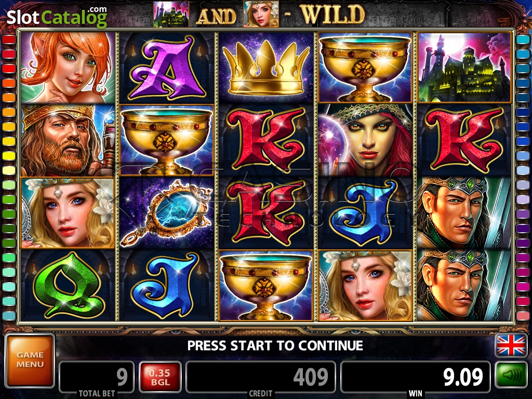Open the SlotCatalog.com logo link

(57, 17)
